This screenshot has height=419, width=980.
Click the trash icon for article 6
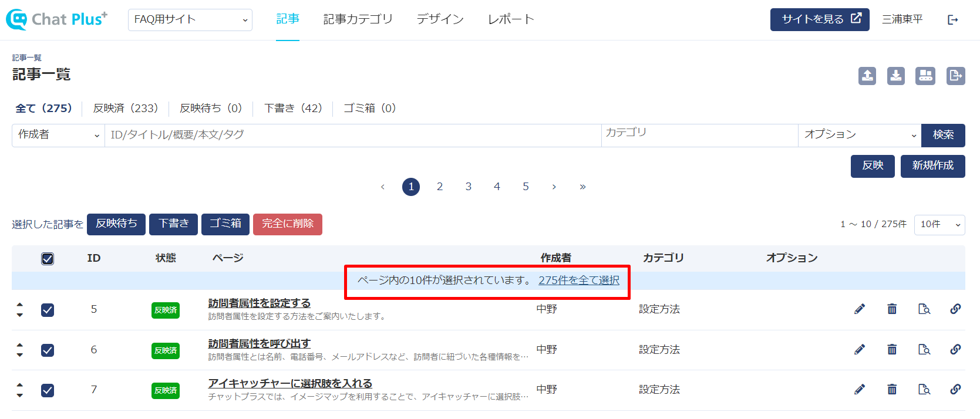pos(892,350)
